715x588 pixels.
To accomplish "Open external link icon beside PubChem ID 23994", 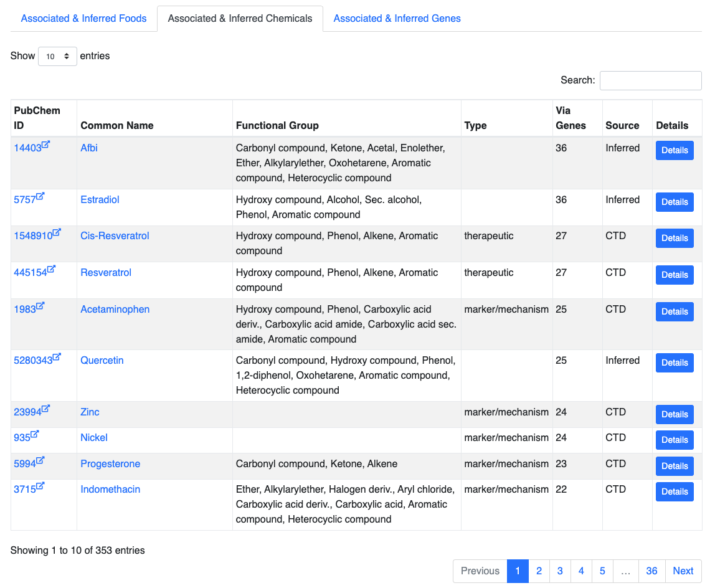I will 45,409.
